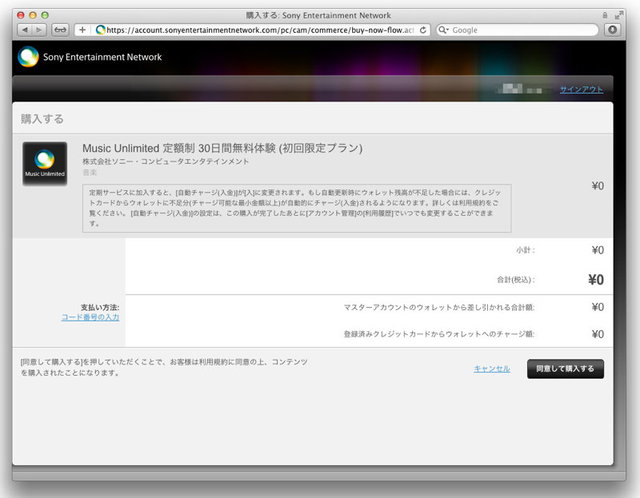Viewport: 640px width, 498px height.
Task: Click the サインアウト sign out link
Action: [581, 89]
